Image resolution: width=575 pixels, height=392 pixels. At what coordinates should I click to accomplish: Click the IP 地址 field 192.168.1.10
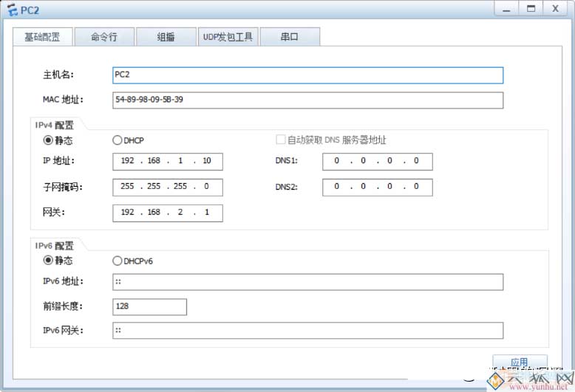168,162
